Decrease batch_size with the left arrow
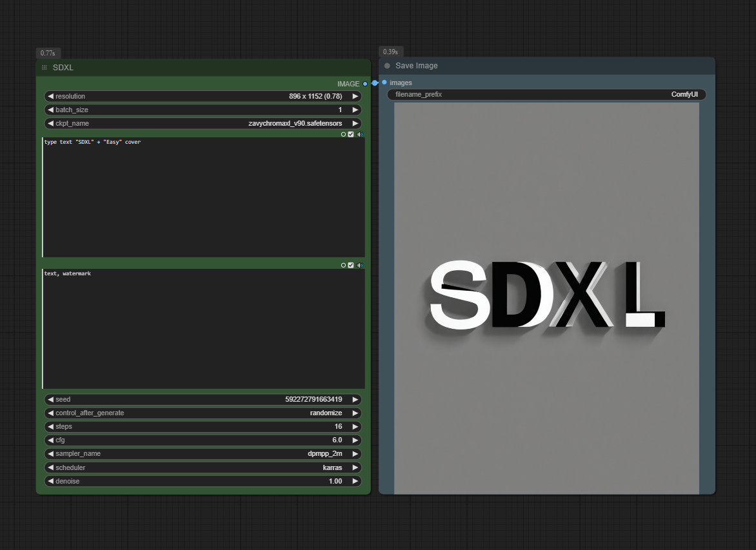 point(50,110)
